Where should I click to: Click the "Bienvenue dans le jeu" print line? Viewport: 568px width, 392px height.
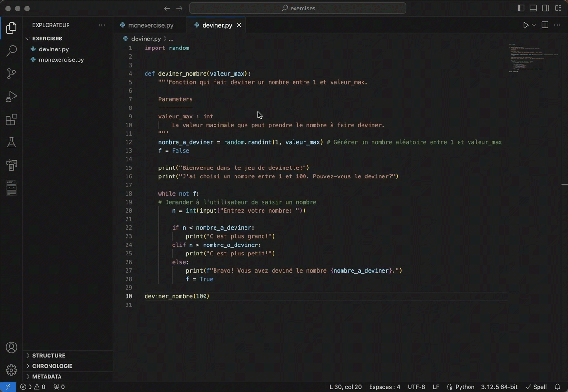click(x=234, y=168)
